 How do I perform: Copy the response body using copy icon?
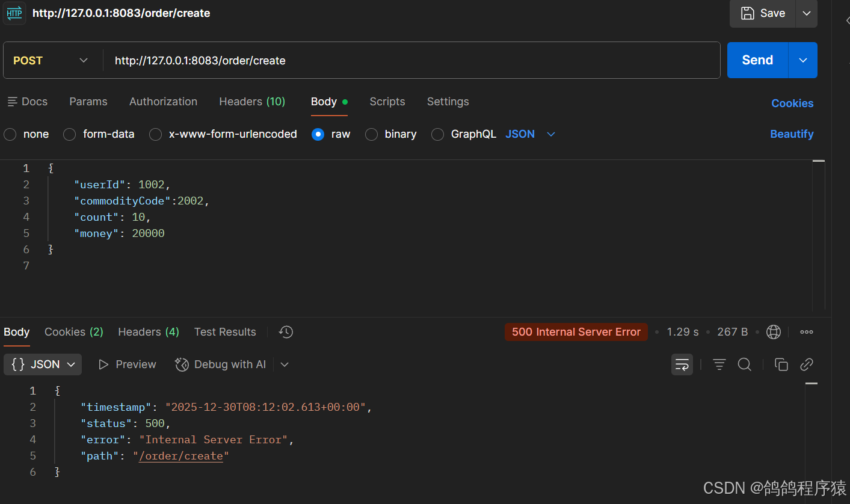tap(781, 364)
